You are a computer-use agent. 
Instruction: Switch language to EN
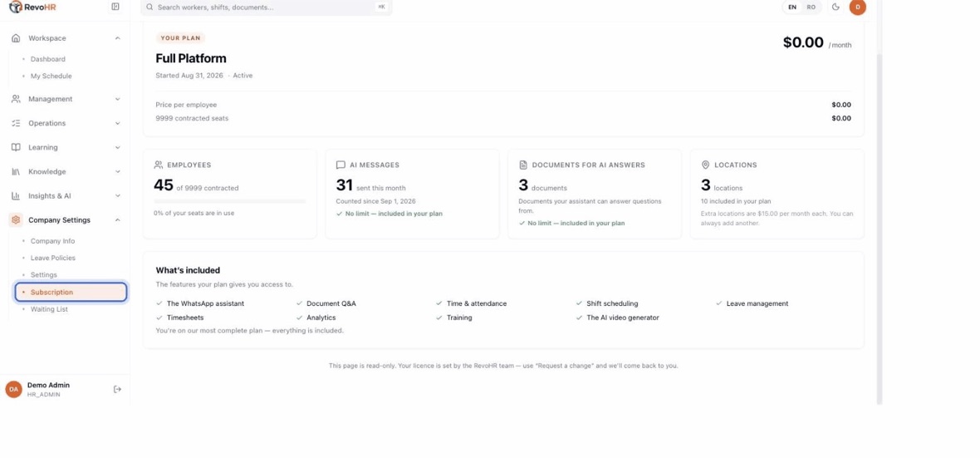point(791,7)
